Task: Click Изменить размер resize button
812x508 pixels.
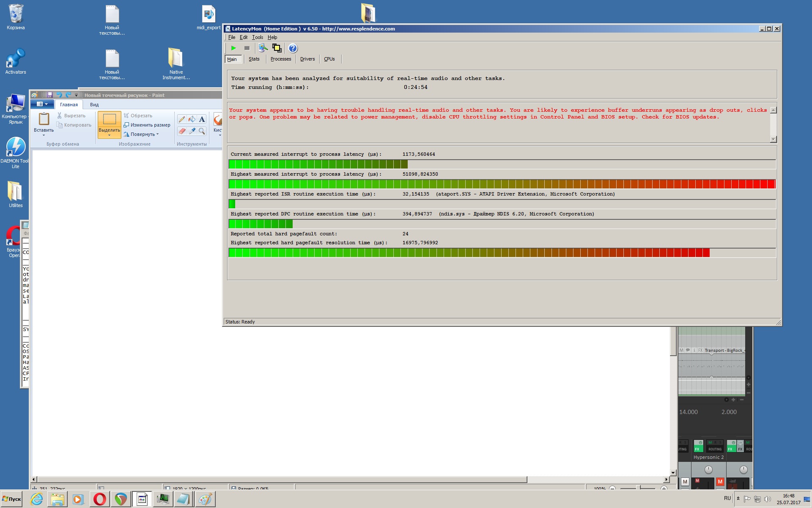Action: (x=147, y=125)
